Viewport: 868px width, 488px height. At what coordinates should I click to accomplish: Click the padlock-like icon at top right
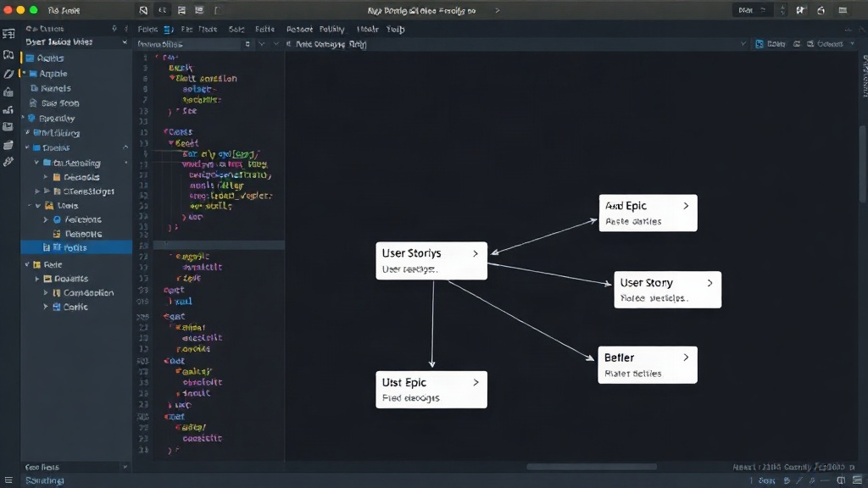coord(821,10)
